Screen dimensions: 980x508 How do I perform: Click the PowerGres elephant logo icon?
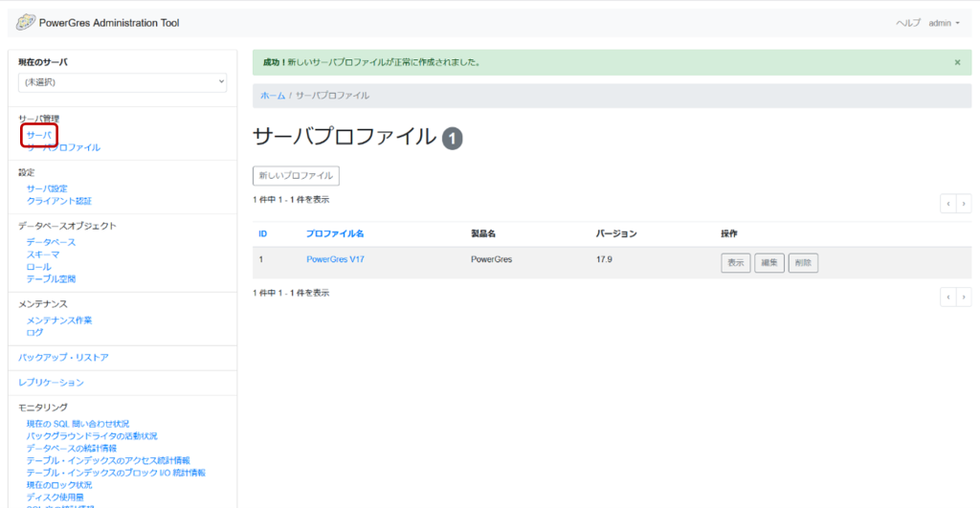pyautogui.click(x=26, y=23)
